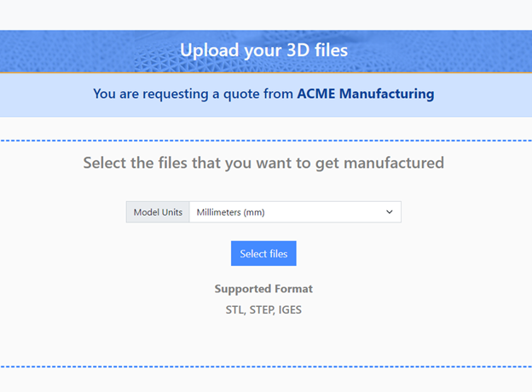This screenshot has width=532, height=392.
Task: Click the STL, STEP, IGES format text
Action: pyautogui.click(x=263, y=309)
